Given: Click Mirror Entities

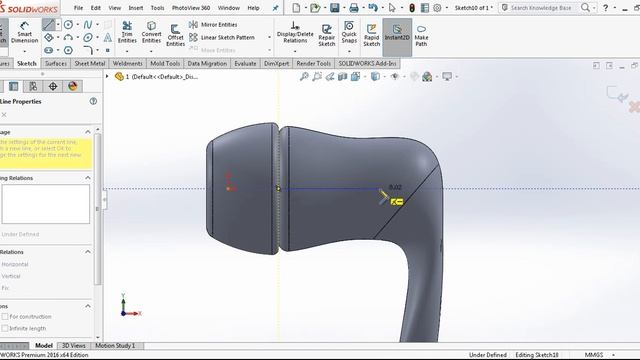Looking at the screenshot, I should pyautogui.click(x=213, y=25).
